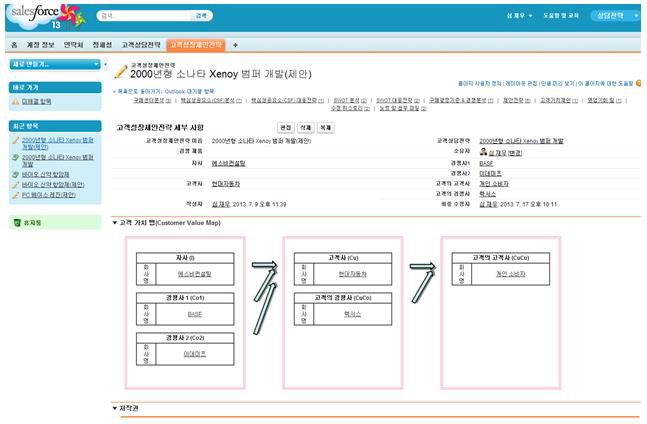Open recent item 바이오 신약 항암제(제안)

[53, 185]
